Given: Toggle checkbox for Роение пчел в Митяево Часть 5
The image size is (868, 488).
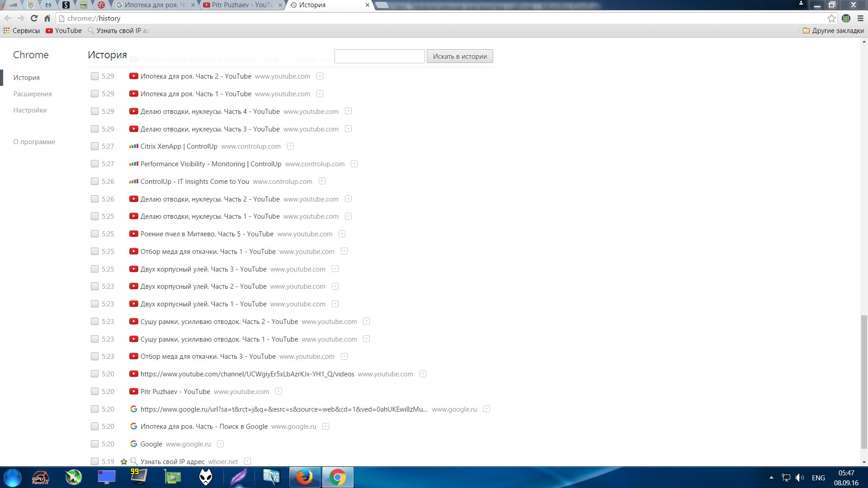Looking at the screenshot, I should 95,234.
